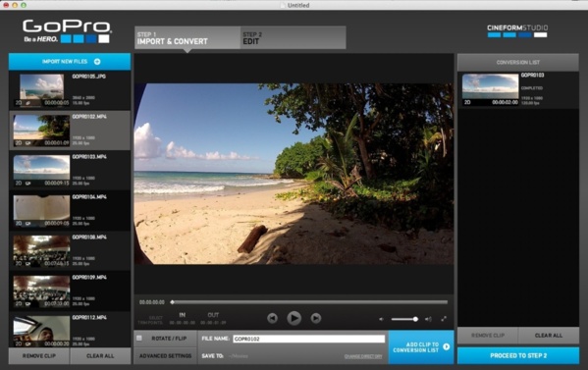
Task: Adjust the volume slider handle
Action: pyautogui.click(x=415, y=319)
